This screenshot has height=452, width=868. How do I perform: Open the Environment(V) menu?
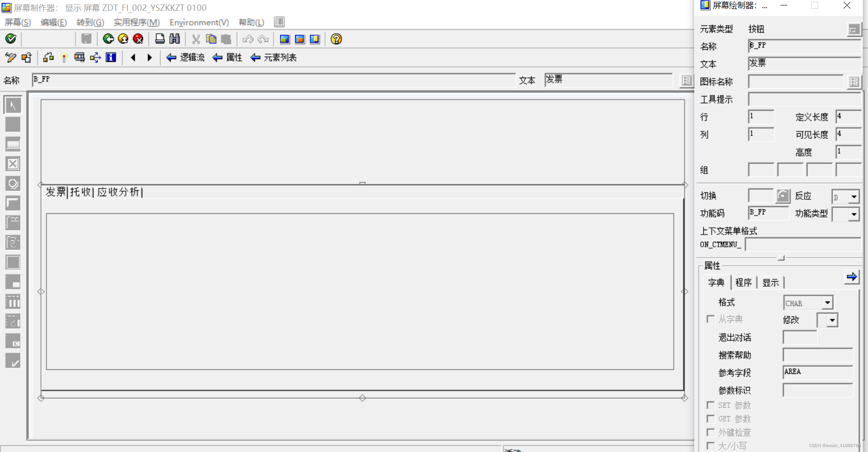[x=199, y=22]
